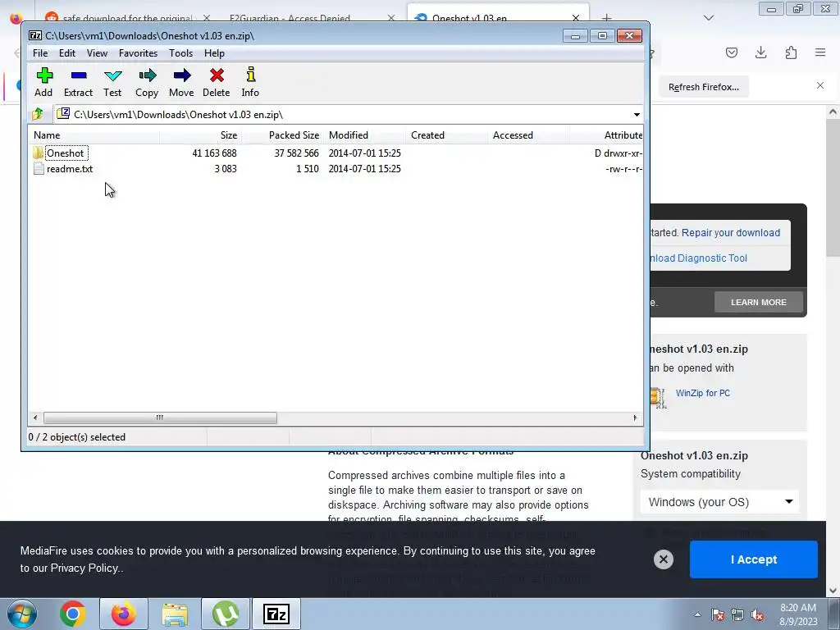Open the Download Diagnostic Tool link
The image size is (840, 630).
(x=699, y=258)
